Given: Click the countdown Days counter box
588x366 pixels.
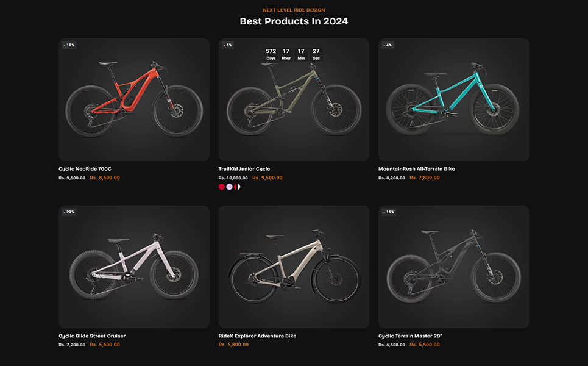Looking at the screenshot, I should [271, 54].
